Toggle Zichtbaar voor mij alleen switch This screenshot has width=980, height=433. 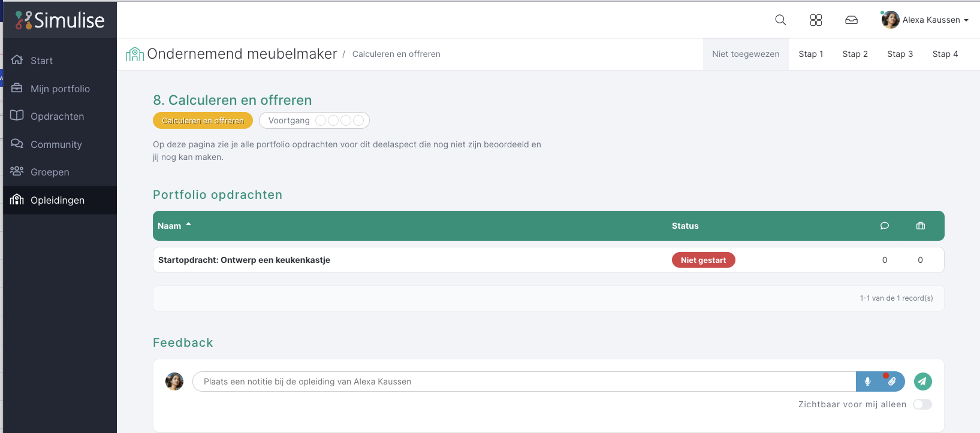point(922,404)
